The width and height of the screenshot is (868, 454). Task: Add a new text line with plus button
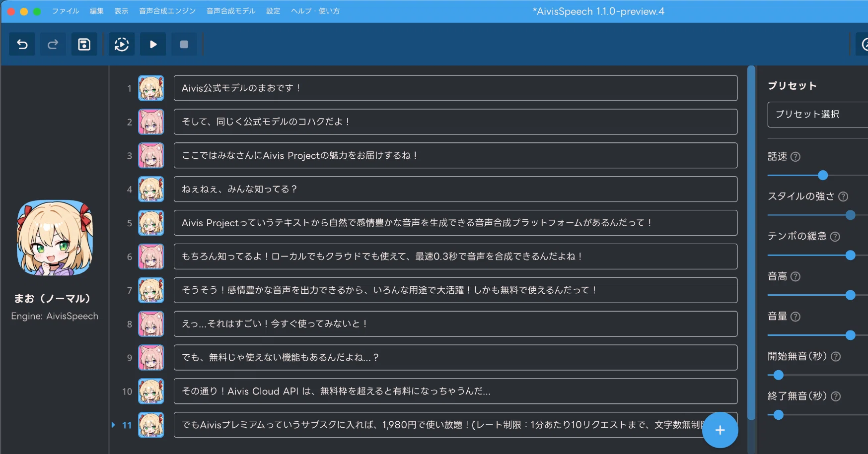point(720,430)
